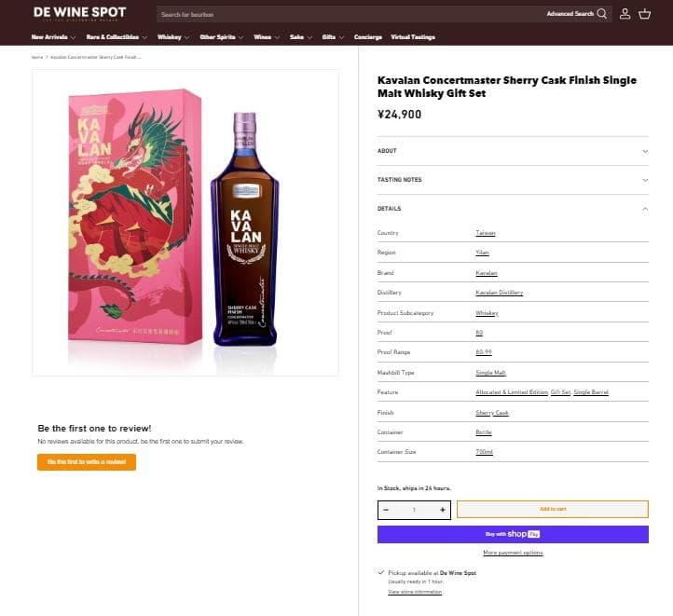The height and width of the screenshot is (616, 673).
Task: Click the search magnifier icon
Action: (x=602, y=14)
